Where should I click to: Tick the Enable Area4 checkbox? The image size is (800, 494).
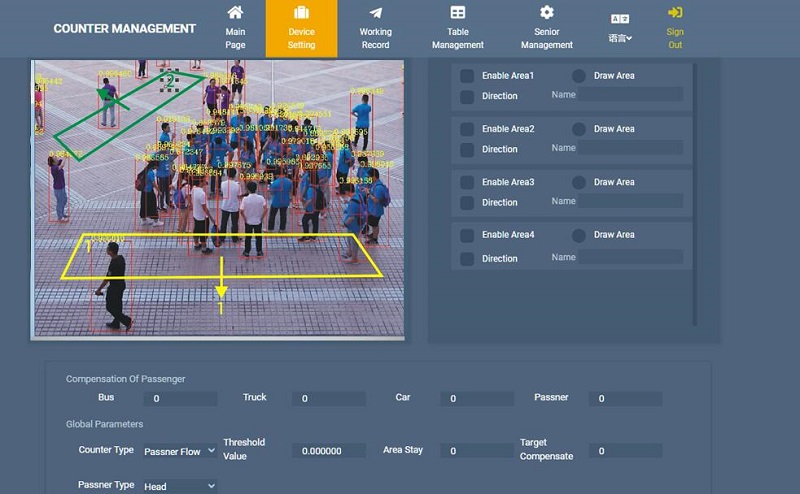[467, 235]
